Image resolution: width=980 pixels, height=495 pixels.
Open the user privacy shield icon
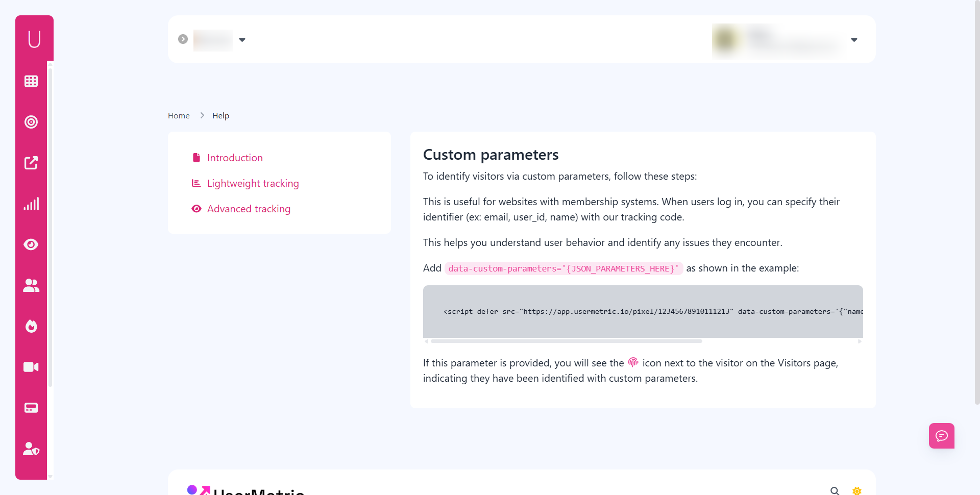(x=31, y=448)
